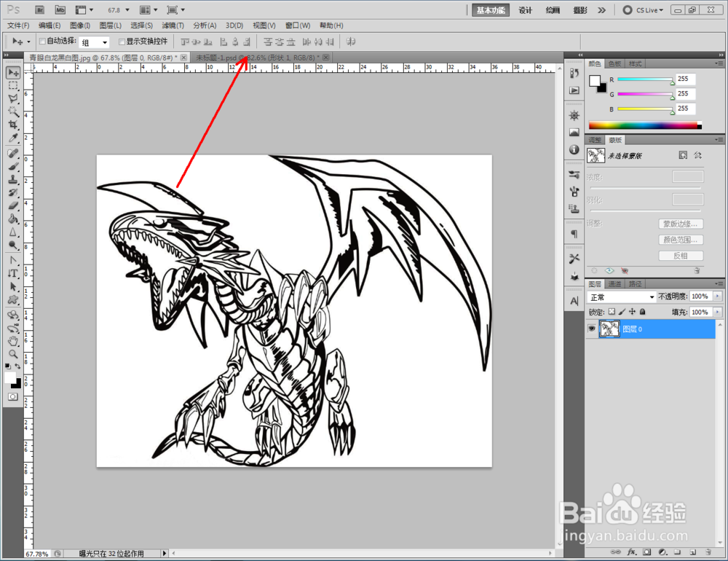
Task: Select the Dodge tool
Action: coord(13,245)
